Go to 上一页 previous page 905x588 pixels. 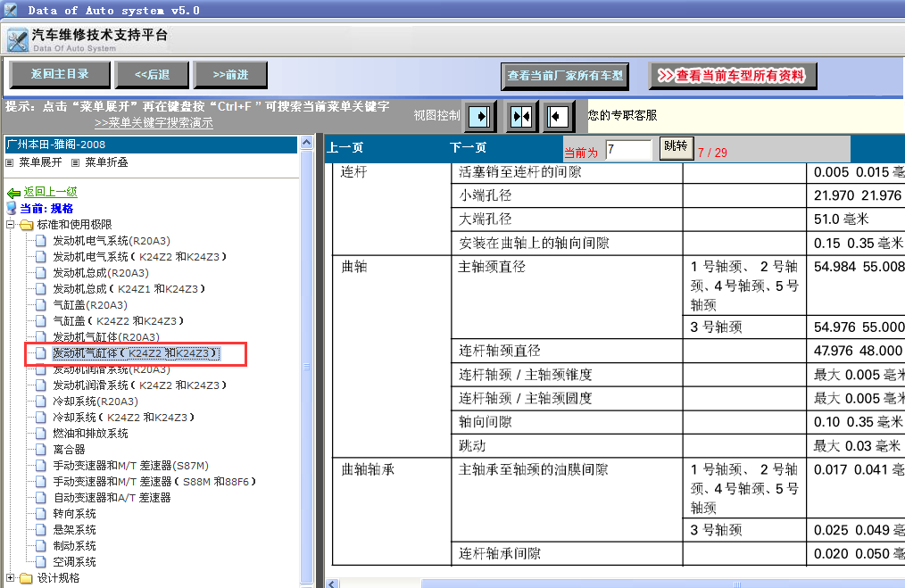[x=345, y=148]
